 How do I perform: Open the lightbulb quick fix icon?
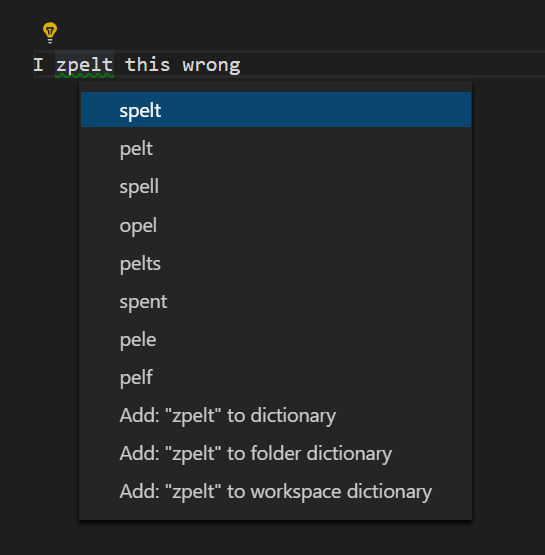[x=50, y=33]
